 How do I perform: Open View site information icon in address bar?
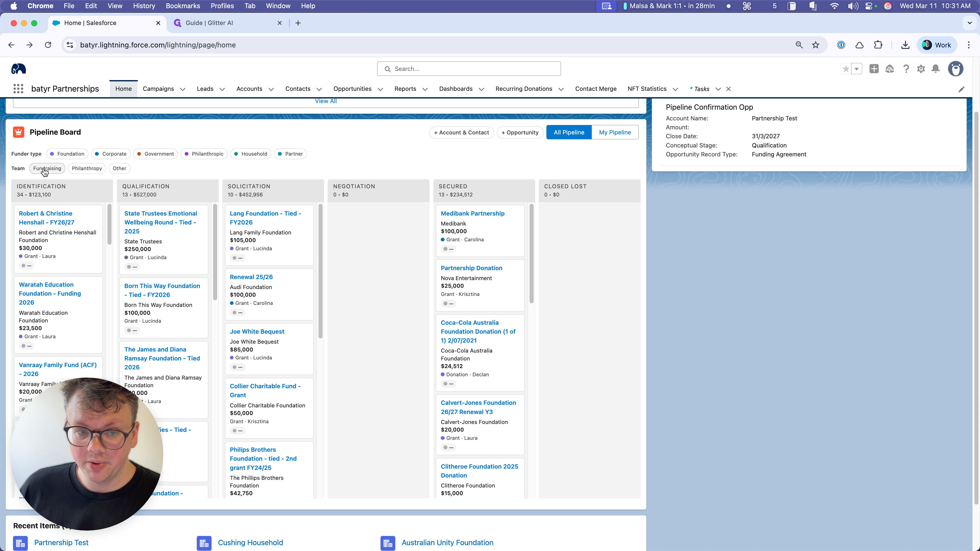point(70,45)
